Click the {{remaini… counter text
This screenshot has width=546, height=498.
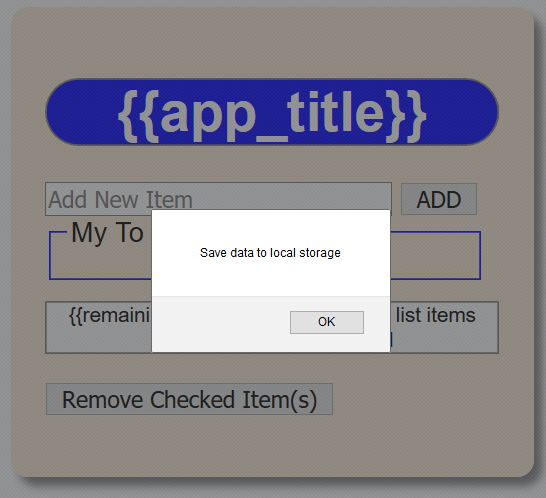coord(110,315)
